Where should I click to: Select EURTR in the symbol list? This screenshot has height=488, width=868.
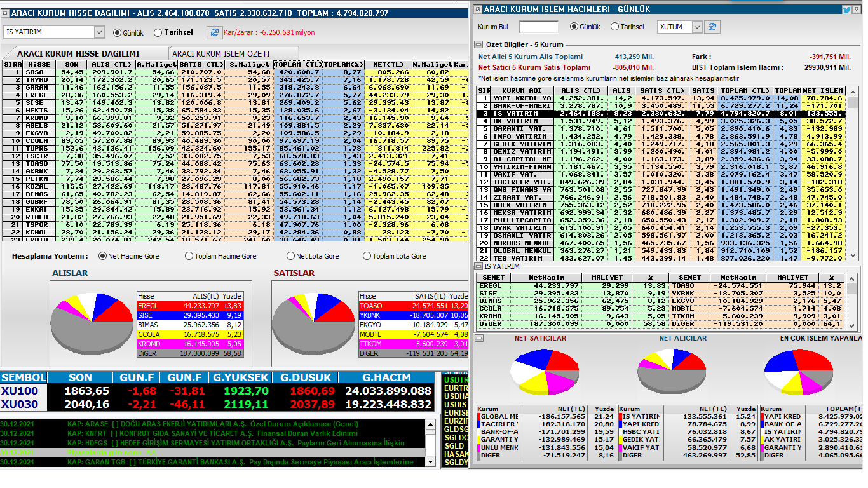pos(455,387)
